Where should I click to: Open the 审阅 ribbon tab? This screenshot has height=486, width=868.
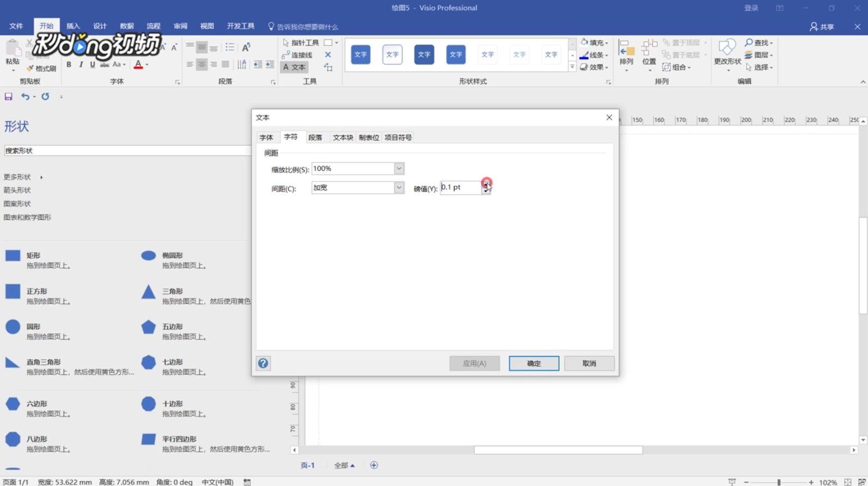180,26
